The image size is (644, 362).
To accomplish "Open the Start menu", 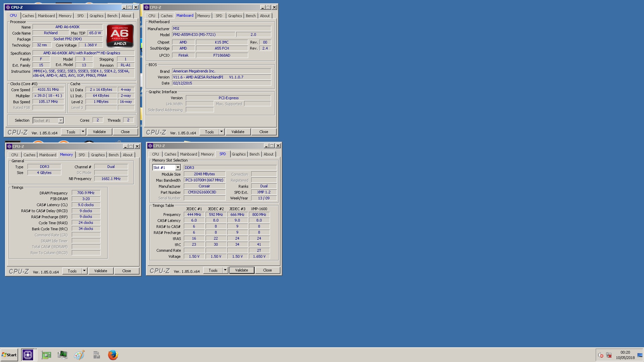I will tap(9, 355).
